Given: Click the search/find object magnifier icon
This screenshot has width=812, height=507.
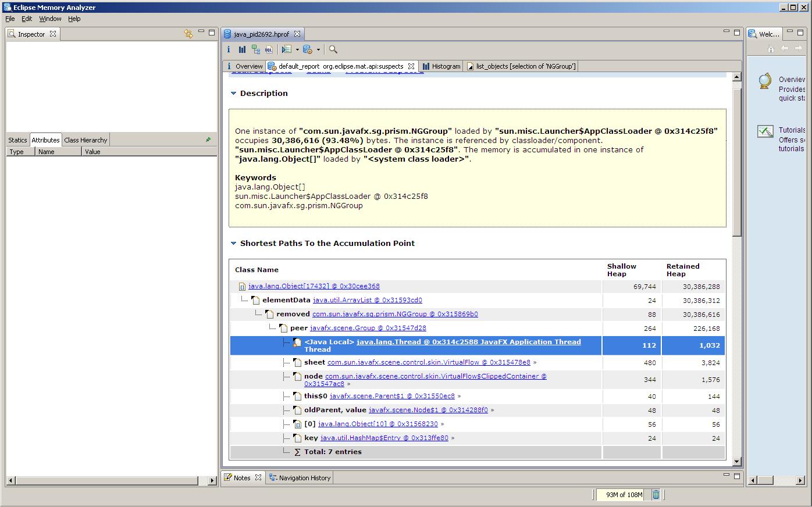Looking at the screenshot, I should pos(333,49).
